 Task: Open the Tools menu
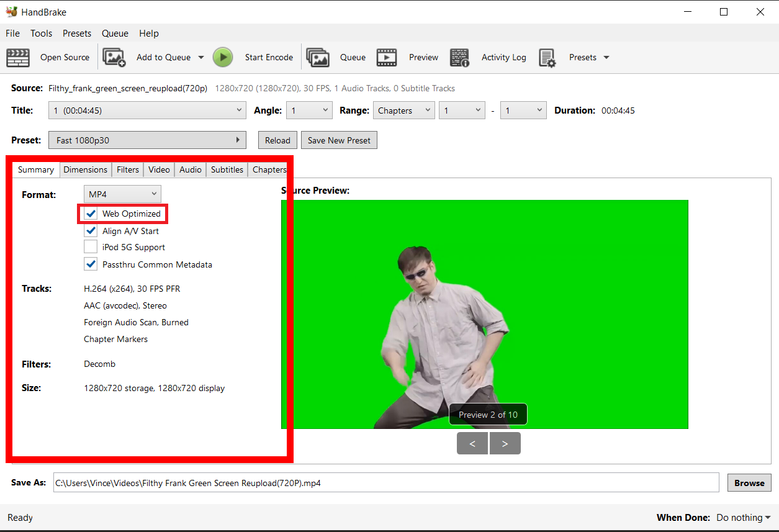41,33
